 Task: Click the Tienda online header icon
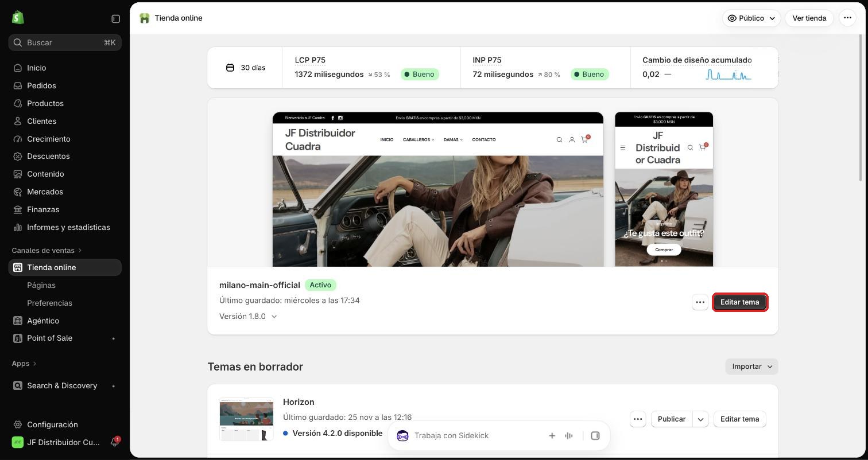(145, 18)
